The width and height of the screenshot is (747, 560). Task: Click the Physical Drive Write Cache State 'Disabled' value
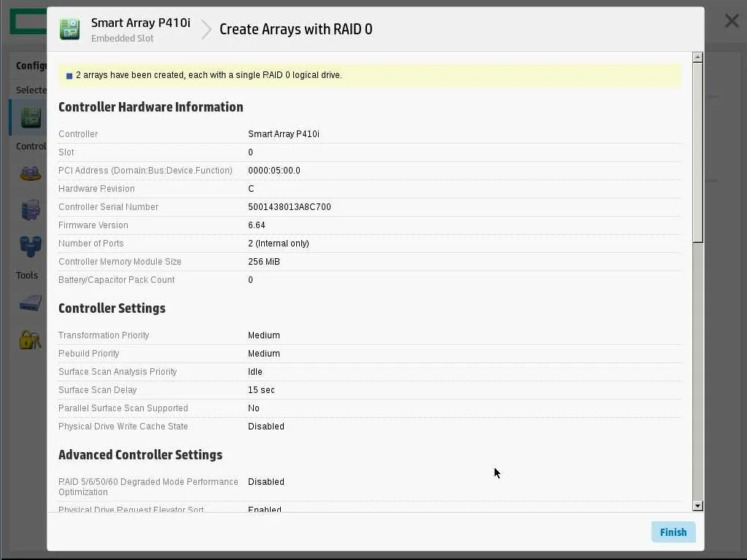pos(266,426)
